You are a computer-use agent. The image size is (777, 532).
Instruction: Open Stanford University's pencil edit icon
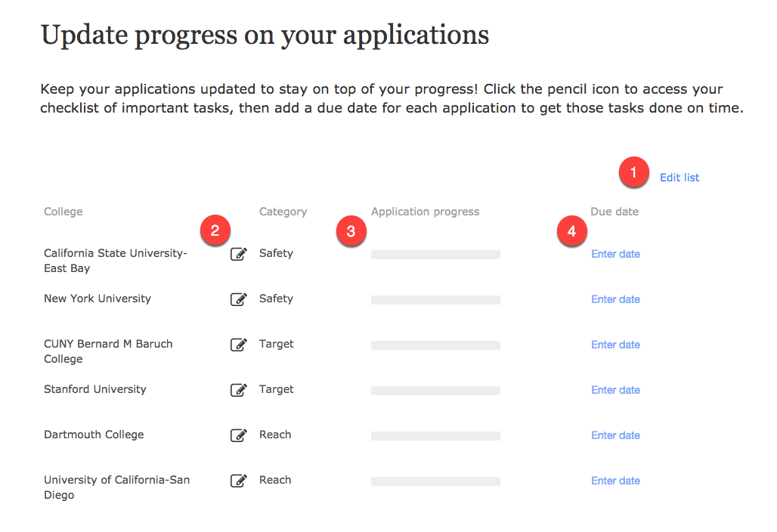coord(238,390)
